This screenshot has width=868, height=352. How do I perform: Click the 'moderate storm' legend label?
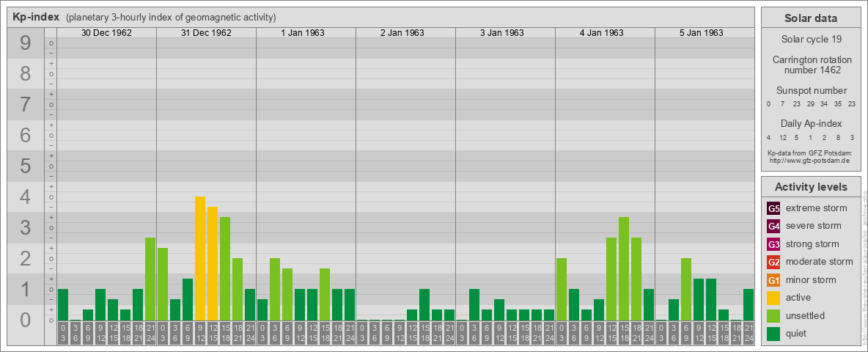click(x=820, y=262)
